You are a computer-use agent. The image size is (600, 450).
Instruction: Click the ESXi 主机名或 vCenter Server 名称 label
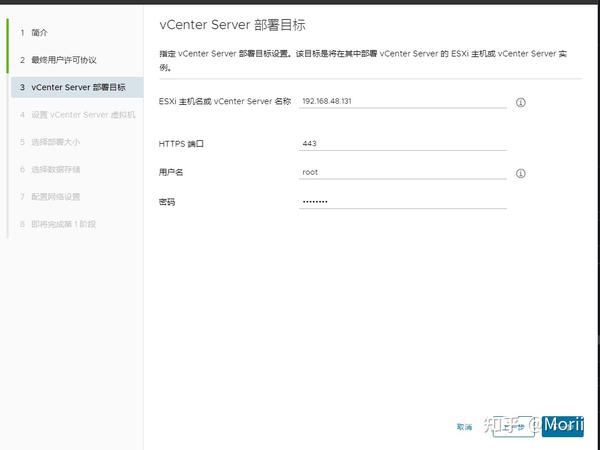point(225,101)
